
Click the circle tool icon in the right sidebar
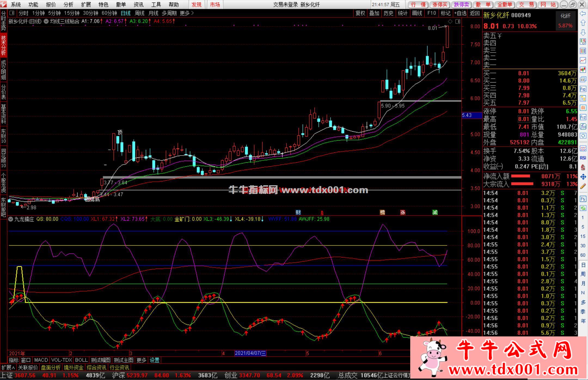[x=583, y=136]
